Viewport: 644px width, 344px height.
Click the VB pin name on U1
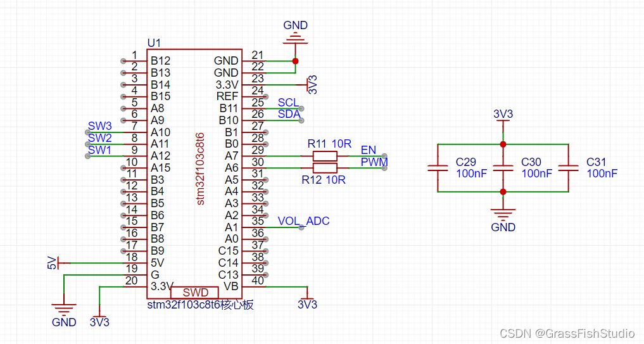(231, 286)
